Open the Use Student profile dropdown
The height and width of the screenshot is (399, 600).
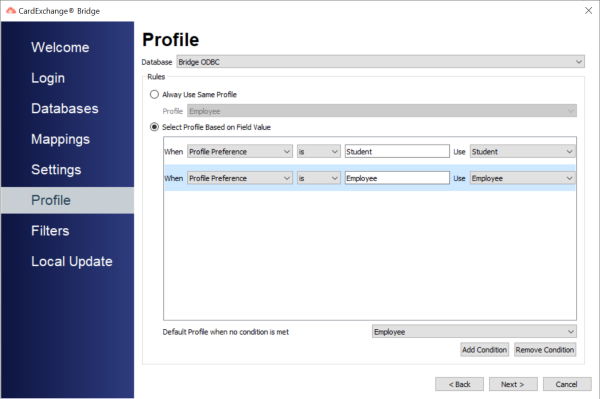pyautogui.click(x=522, y=151)
